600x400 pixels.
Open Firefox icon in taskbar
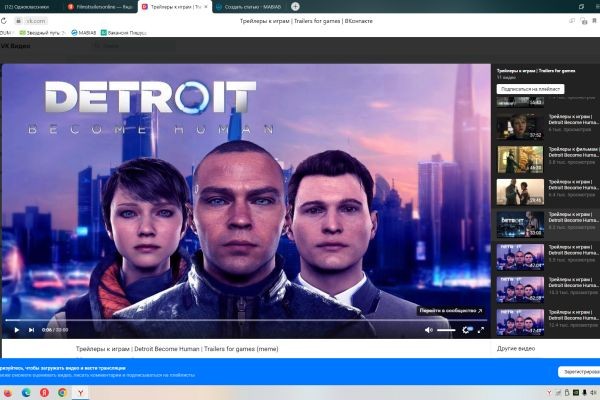8,393
